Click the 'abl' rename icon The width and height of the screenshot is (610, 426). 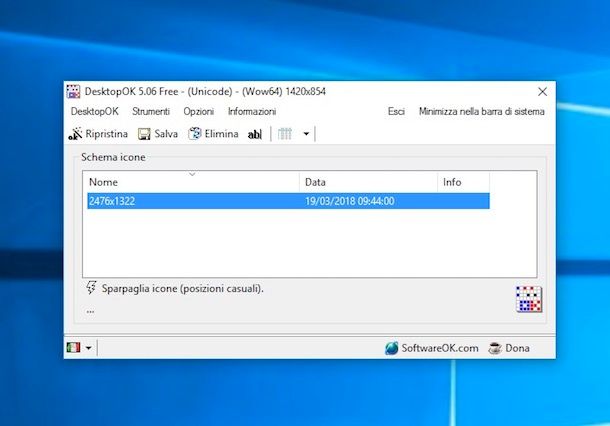pyautogui.click(x=255, y=134)
